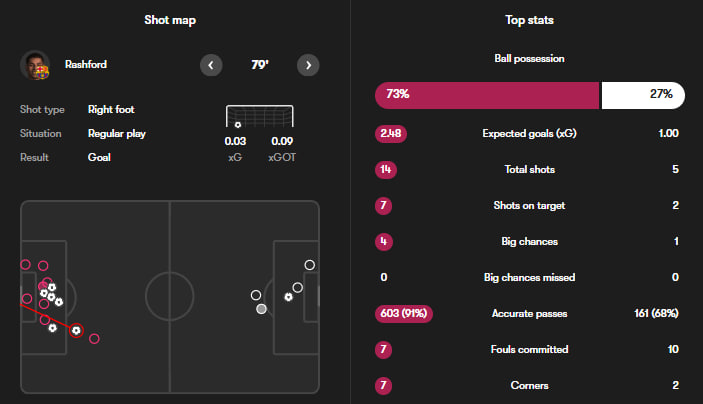Select the white hollow shot marker nearest the right goal line
Screen dimensions: 703x404
coord(310,265)
